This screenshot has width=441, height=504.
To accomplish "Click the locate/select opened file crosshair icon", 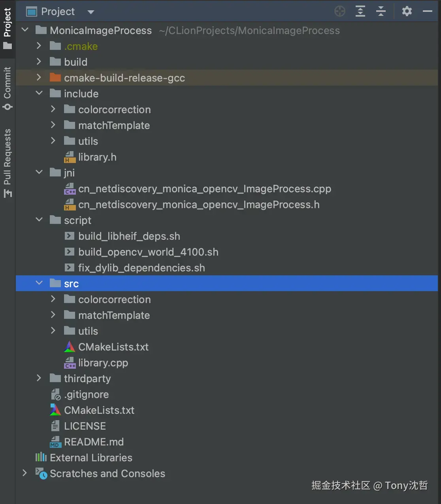I will [x=339, y=11].
